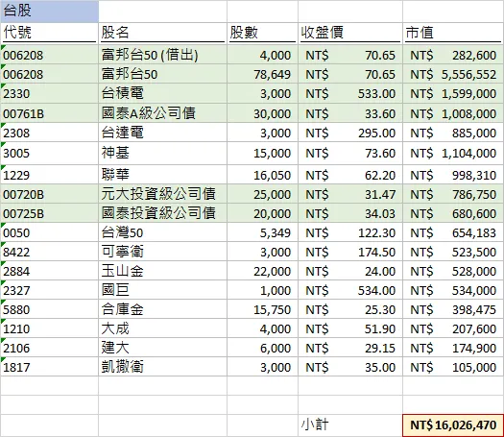Viewport: 504px width, 437px height.
Task: Select share count 15,750
Action: click(262, 309)
